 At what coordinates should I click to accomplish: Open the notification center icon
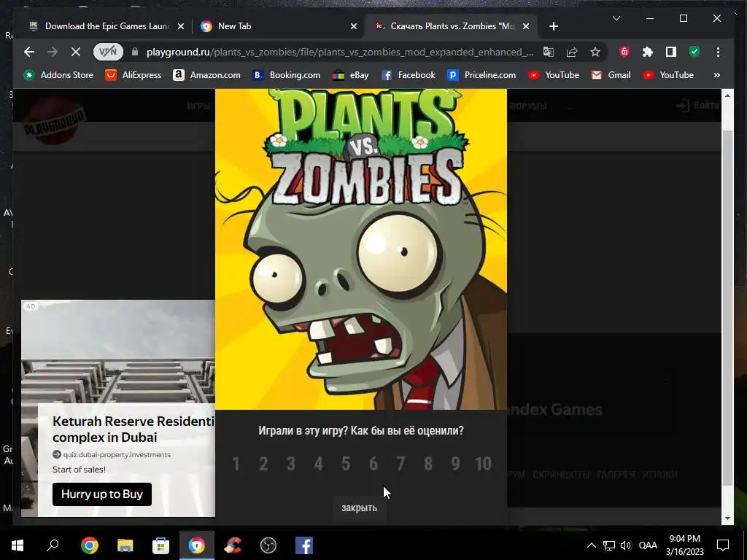coord(723,545)
